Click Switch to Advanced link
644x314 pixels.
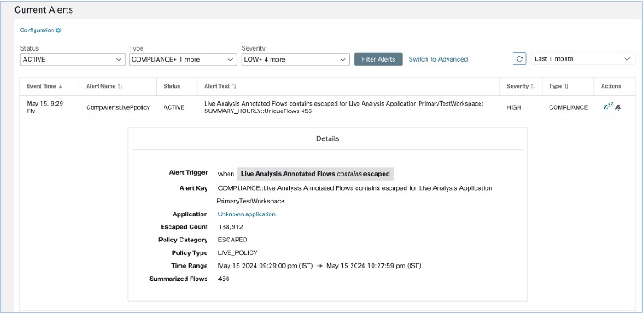click(437, 59)
